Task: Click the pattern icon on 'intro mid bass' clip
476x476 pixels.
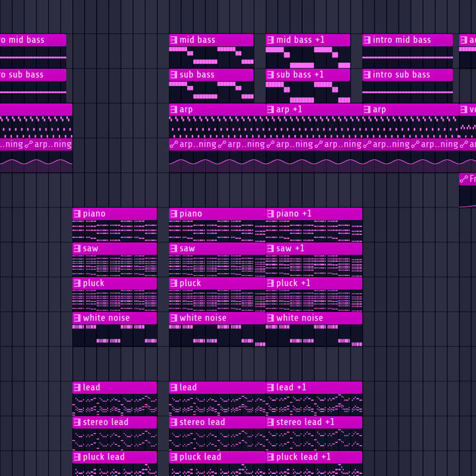Action: click(x=367, y=40)
